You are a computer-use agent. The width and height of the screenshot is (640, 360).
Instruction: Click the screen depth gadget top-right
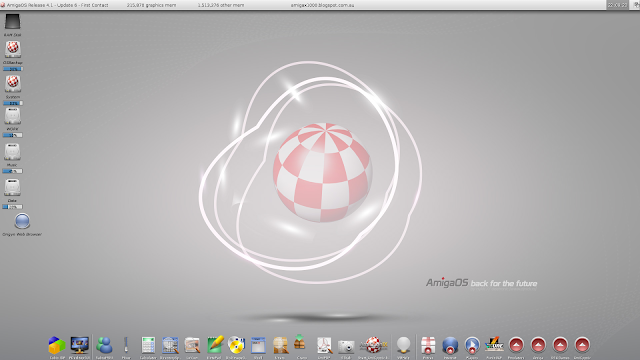[x=636, y=5]
